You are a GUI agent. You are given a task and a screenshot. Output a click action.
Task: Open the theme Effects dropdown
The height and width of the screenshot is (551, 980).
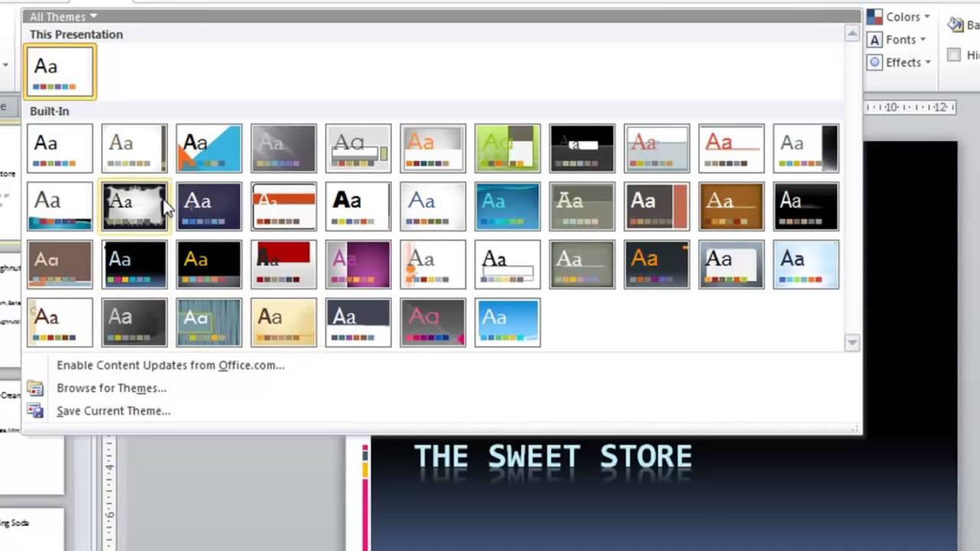[x=900, y=63]
